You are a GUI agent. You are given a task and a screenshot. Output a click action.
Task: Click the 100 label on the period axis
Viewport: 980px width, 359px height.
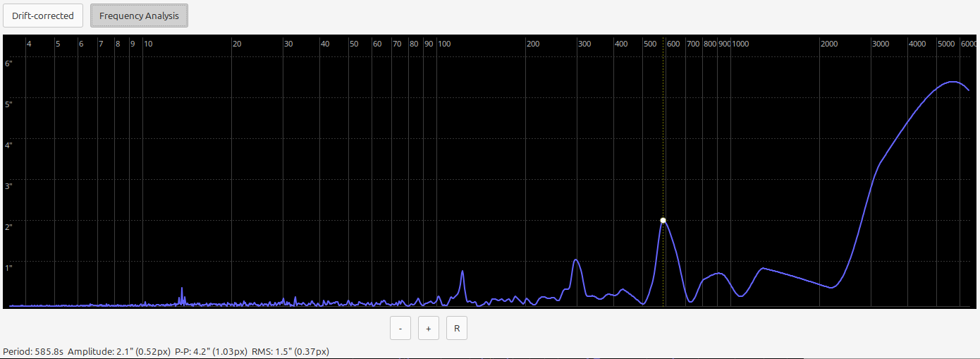click(444, 44)
